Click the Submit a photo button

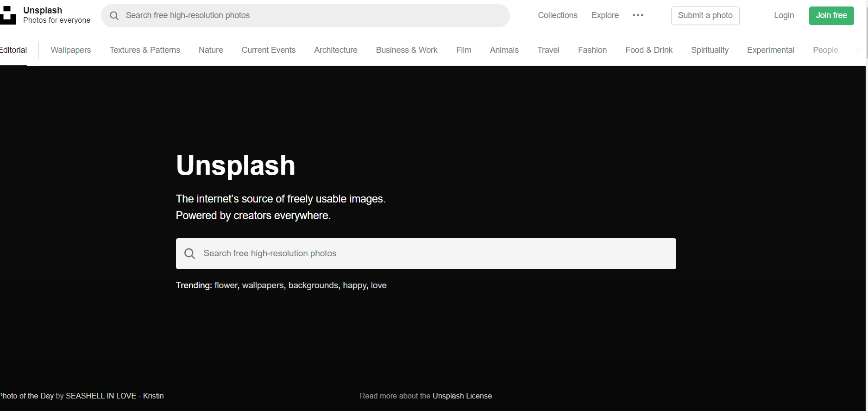705,15
